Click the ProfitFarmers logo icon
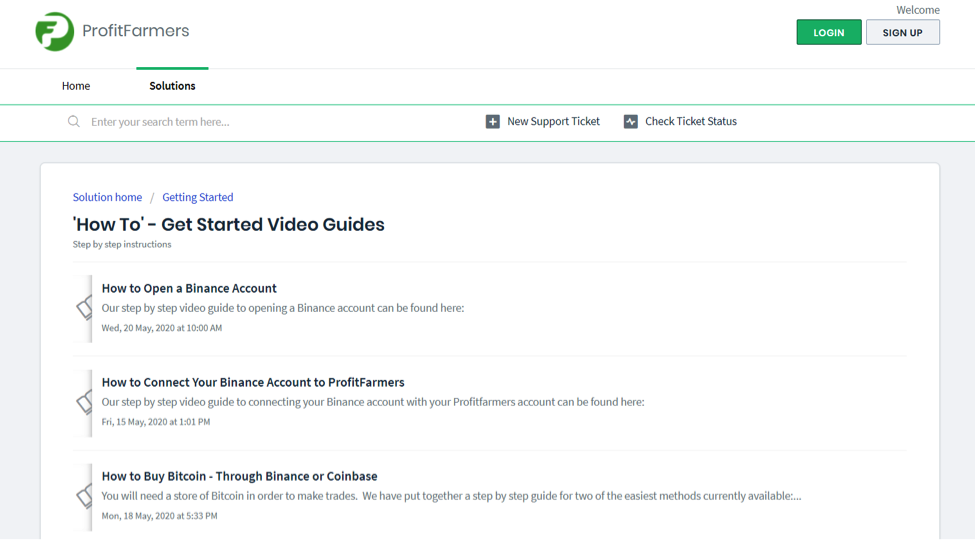The image size is (975, 540). coord(55,32)
